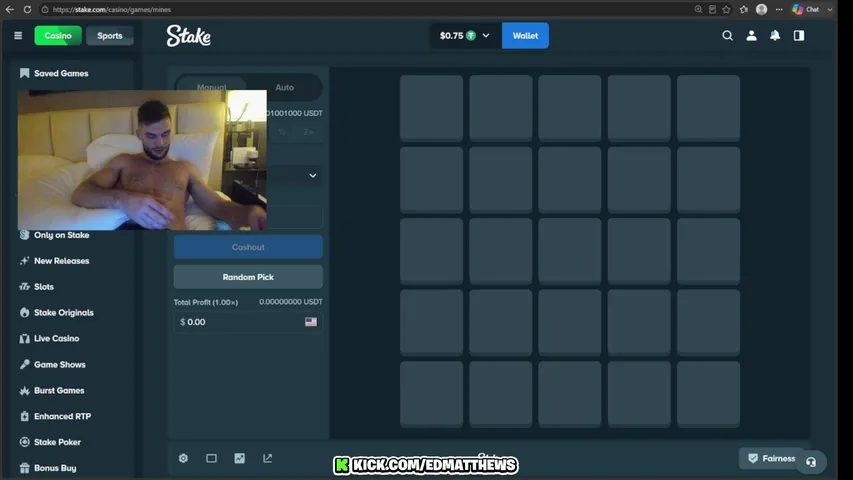Open Only on Stake category
This screenshot has height=480, width=853.
[61, 235]
